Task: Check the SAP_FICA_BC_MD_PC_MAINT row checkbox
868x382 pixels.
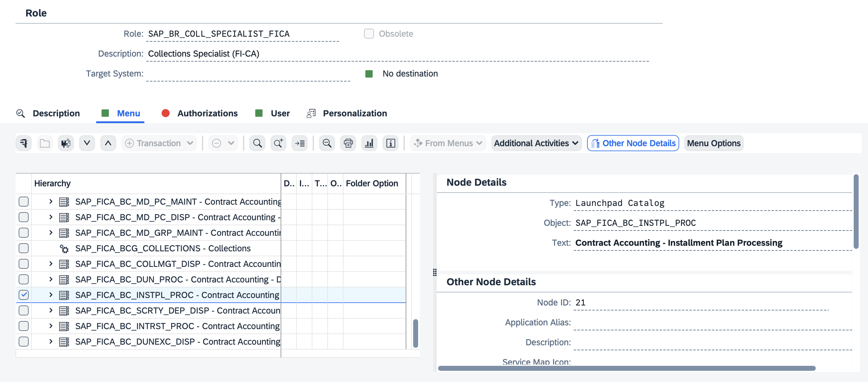Action: pos(24,202)
